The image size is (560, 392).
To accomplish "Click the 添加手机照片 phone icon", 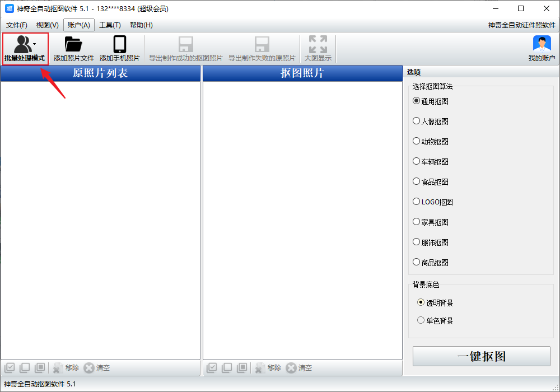I will (119, 45).
